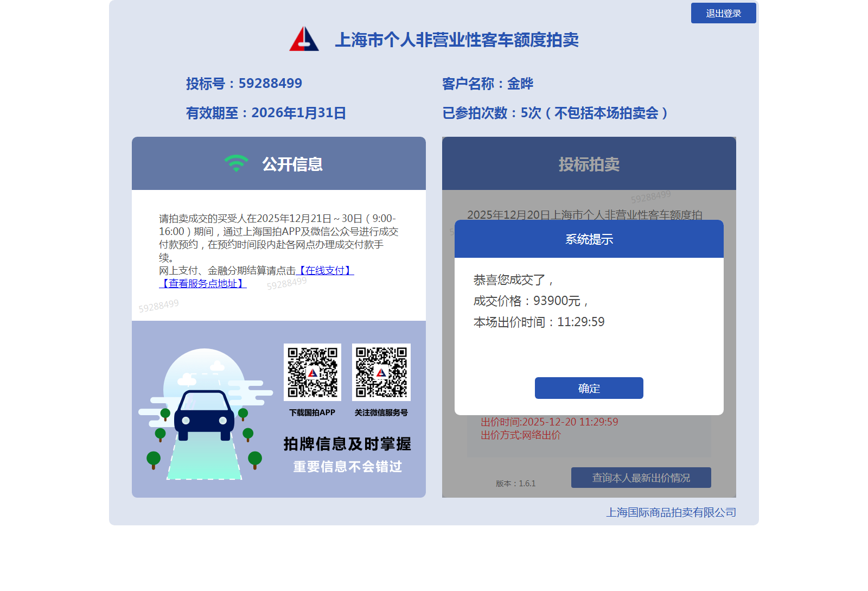Click the 关注微信服务号 QR code

coord(381,372)
